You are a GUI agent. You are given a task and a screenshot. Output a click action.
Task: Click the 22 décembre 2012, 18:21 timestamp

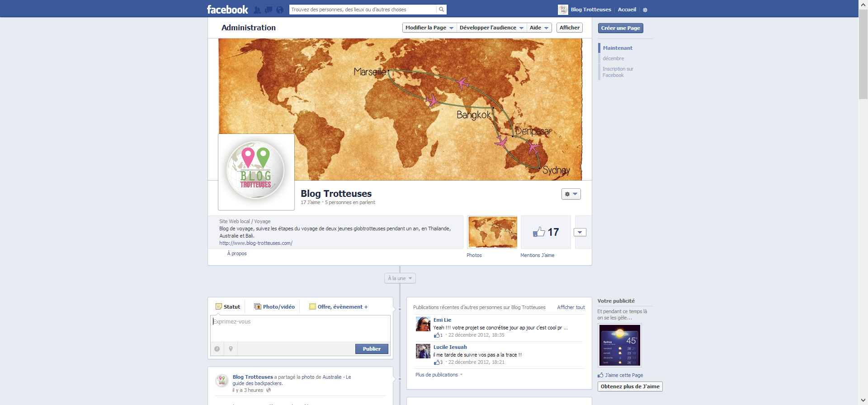click(476, 362)
